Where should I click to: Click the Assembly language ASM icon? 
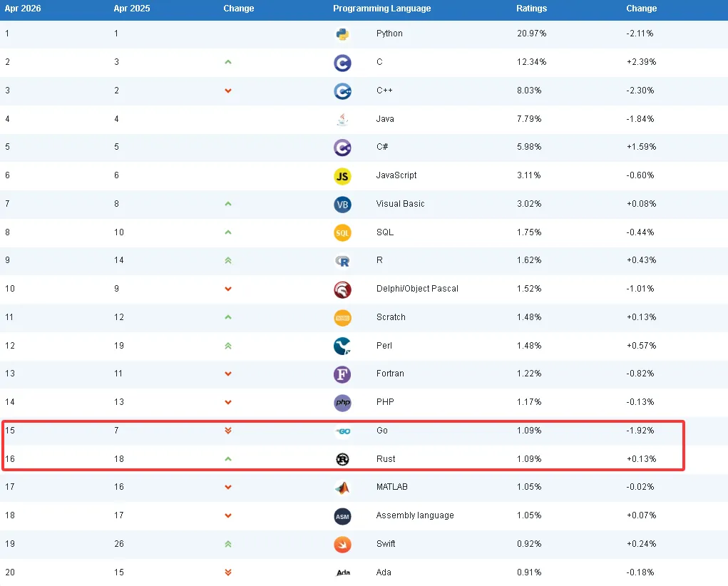pyautogui.click(x=342, y=515)
